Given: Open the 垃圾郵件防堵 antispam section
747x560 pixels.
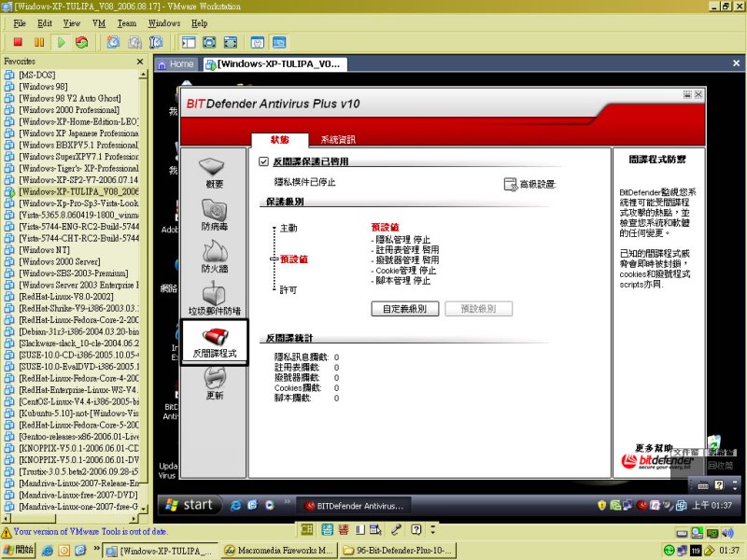Looking at the screenshot, I should coord(214,299).
